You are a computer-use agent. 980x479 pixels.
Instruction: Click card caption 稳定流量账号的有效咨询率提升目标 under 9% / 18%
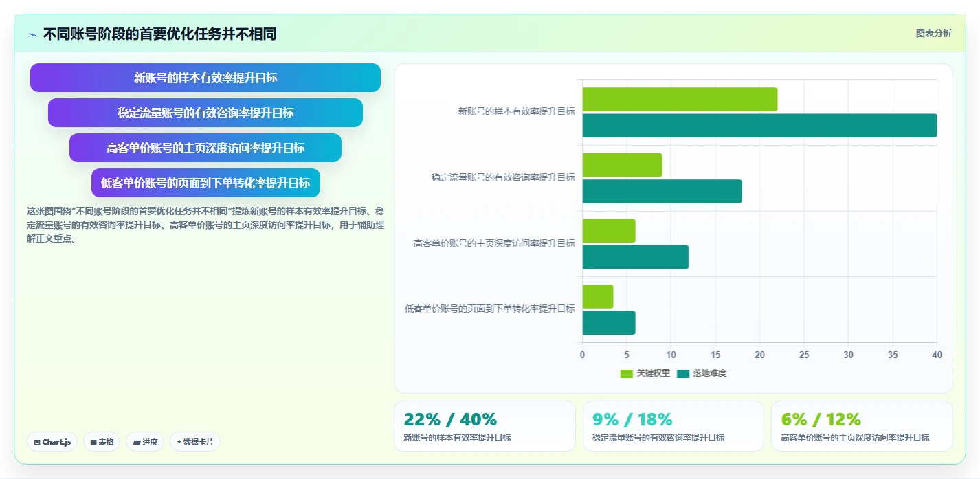point(658,438)
